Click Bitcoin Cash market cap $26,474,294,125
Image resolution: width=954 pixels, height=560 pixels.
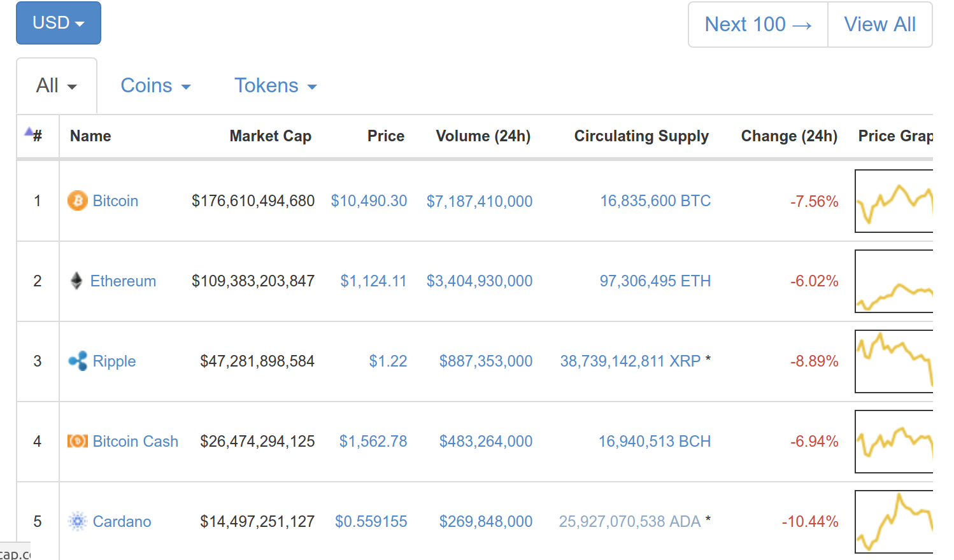click(257, 442)
